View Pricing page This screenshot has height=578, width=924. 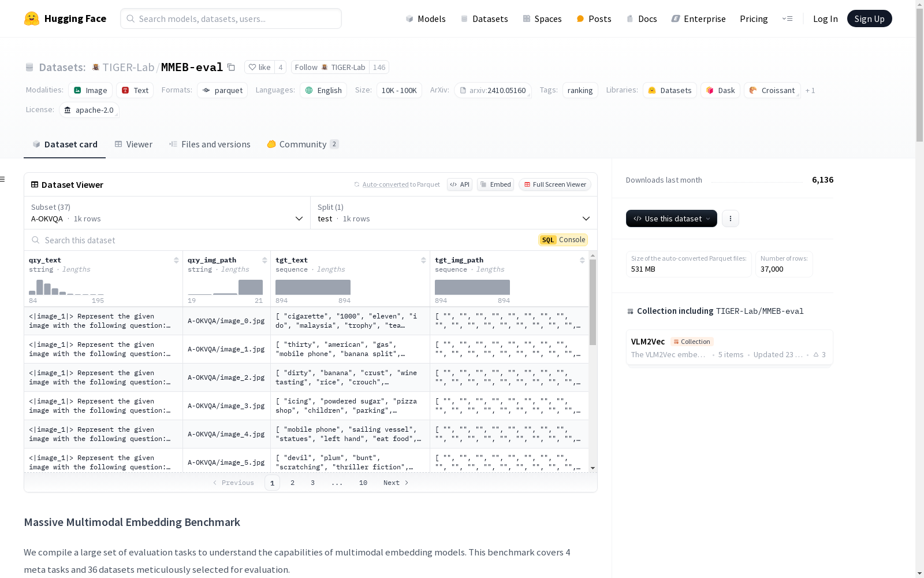(754, 18)
